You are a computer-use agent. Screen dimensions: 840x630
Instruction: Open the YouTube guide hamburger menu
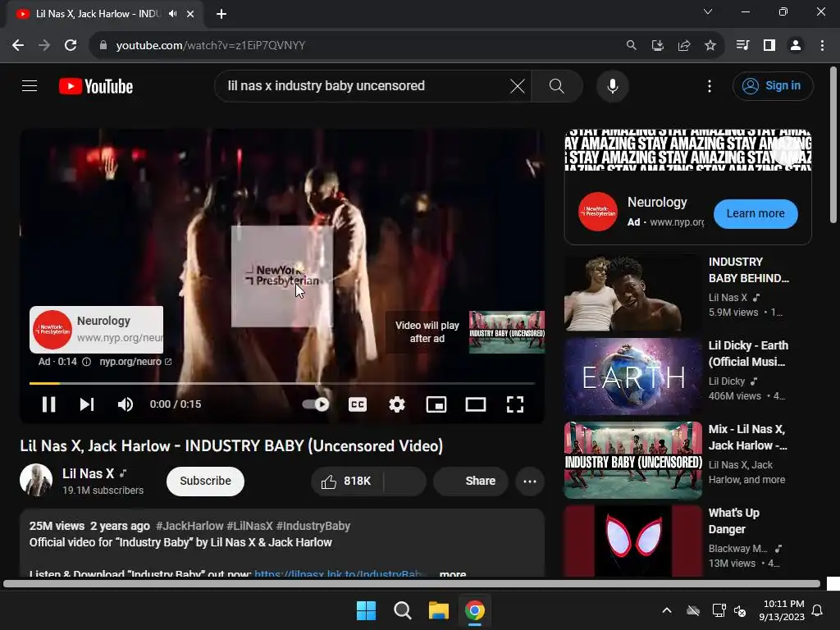pos(30,85)
